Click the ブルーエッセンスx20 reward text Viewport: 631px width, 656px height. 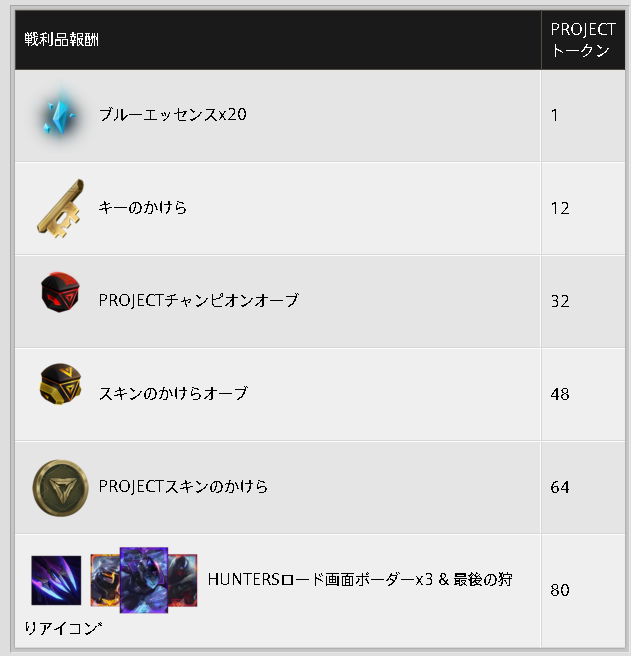point(172,115)
